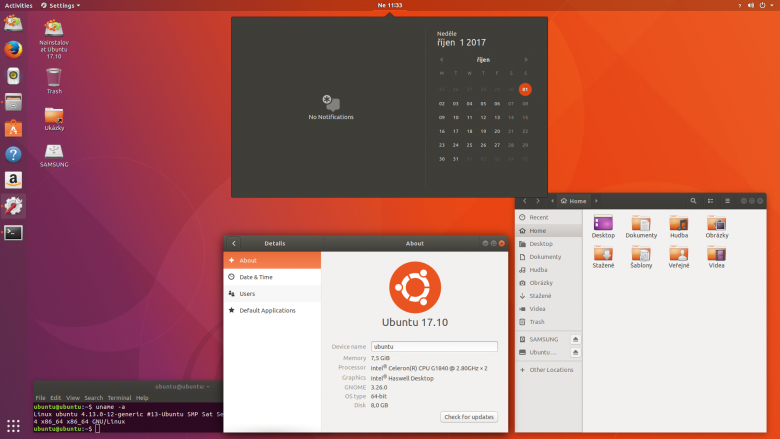Open the Terminal icon in the dock
Image resolution: width=780 pixels, height=439 pixels.
pyautogui.click(x=13, y=233)
